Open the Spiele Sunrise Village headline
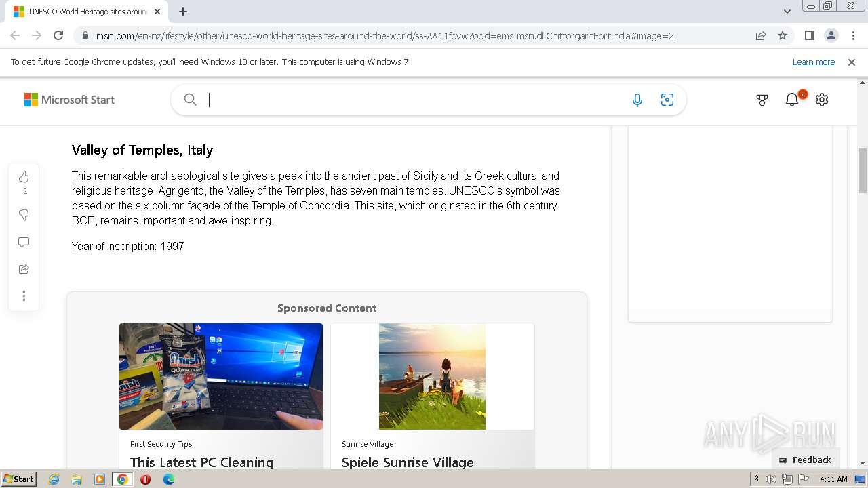 pos(408,462)
